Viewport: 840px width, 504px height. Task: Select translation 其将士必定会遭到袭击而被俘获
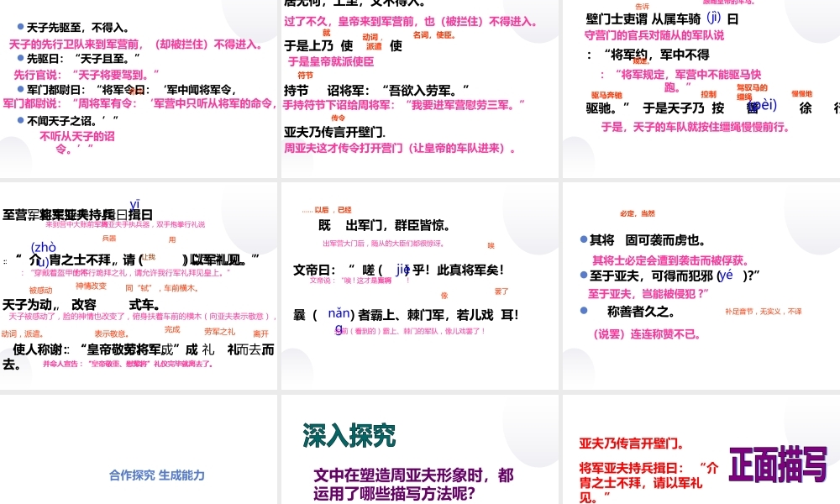click(670, 260)
